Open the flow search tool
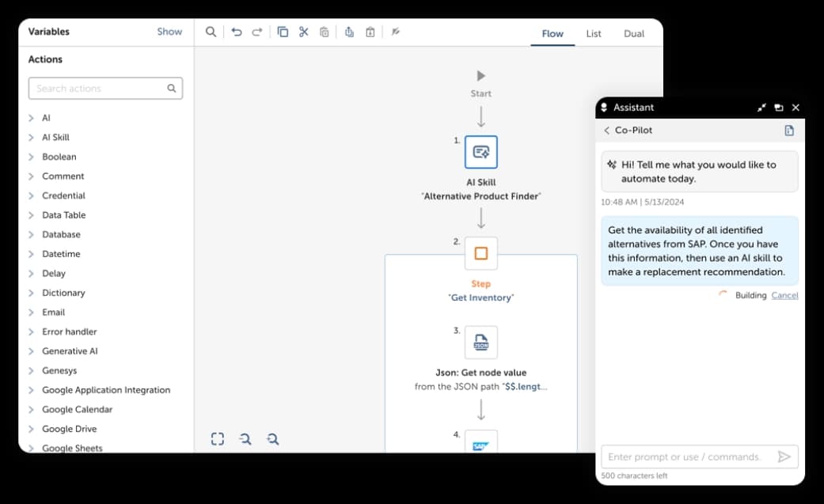This screenshot has width=824, height=504. 211,32
